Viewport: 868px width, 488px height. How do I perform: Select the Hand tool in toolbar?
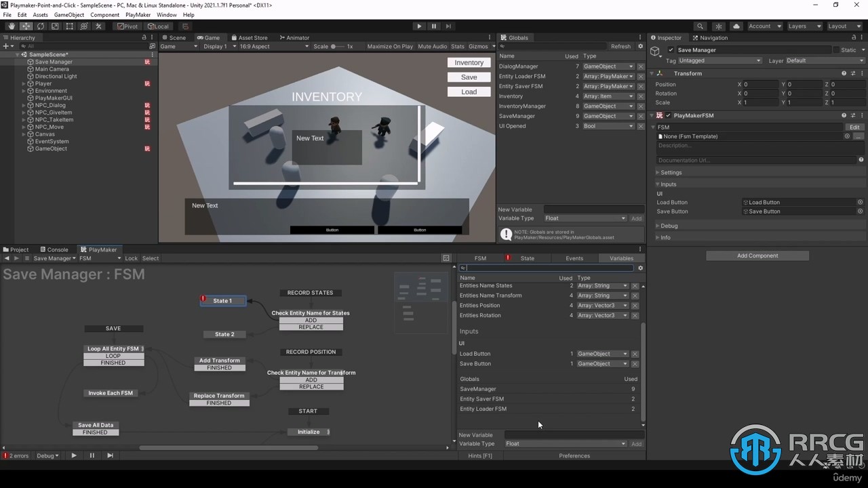[x=12, y=26]
